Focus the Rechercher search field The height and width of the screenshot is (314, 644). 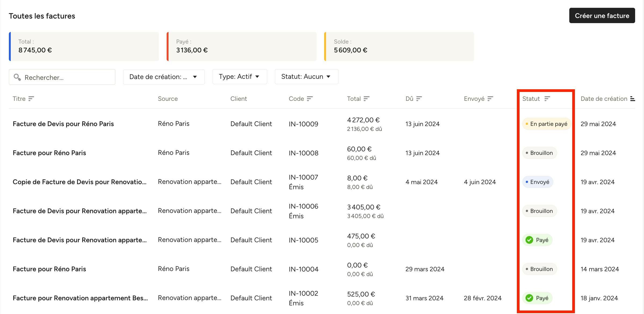62,77
